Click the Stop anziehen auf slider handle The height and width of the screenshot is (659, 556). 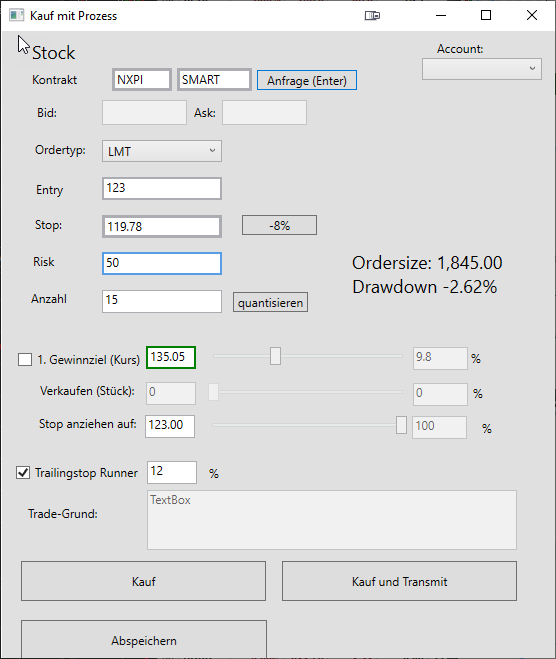(x=401, y=425)
